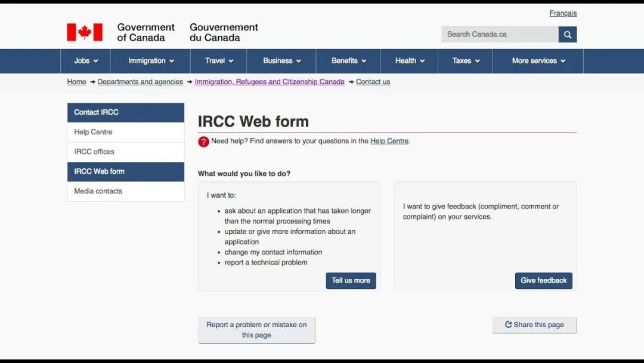Expand the Travel menu

point(219,61)
